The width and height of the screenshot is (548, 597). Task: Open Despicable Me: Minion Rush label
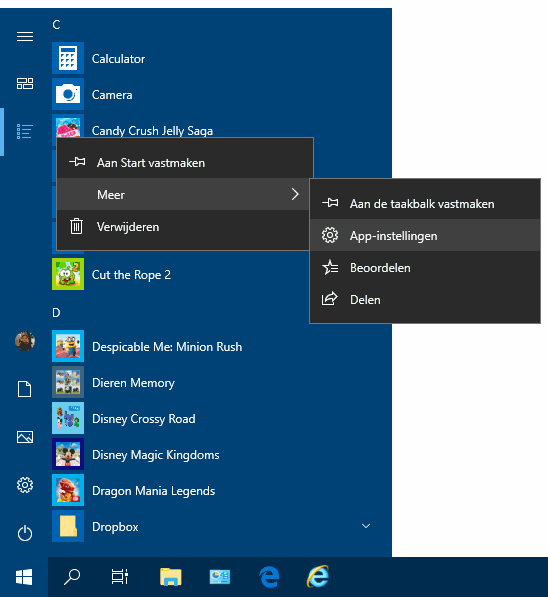(x=167, y=347)
